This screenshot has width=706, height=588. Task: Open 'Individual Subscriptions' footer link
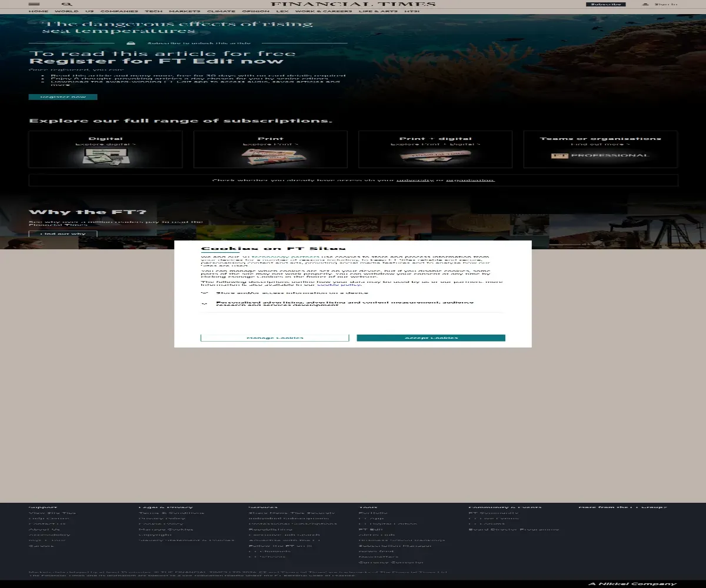tap(289, 518)
